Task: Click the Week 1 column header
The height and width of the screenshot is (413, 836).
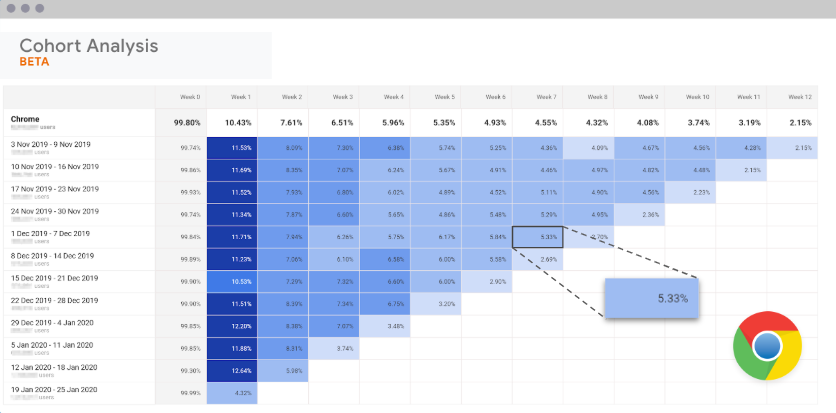Action: tap(240, 97)
